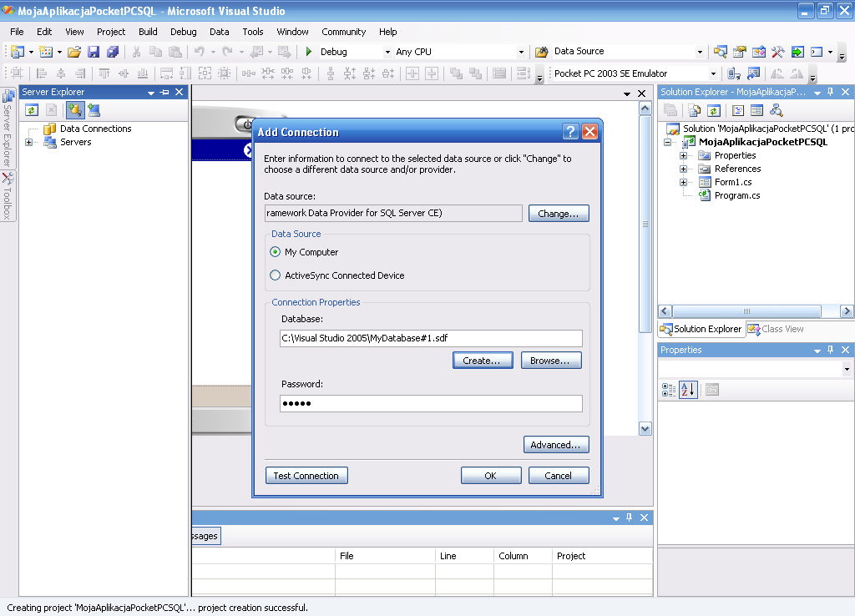Click the Password input field

[431, 403]
